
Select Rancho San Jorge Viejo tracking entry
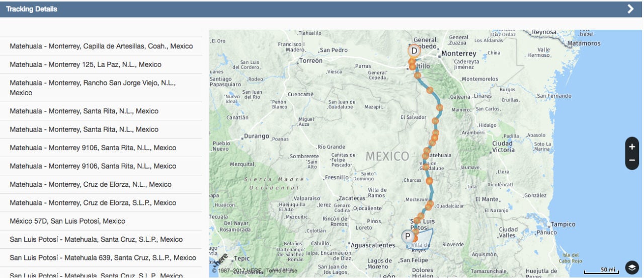(x=101, y=88)
